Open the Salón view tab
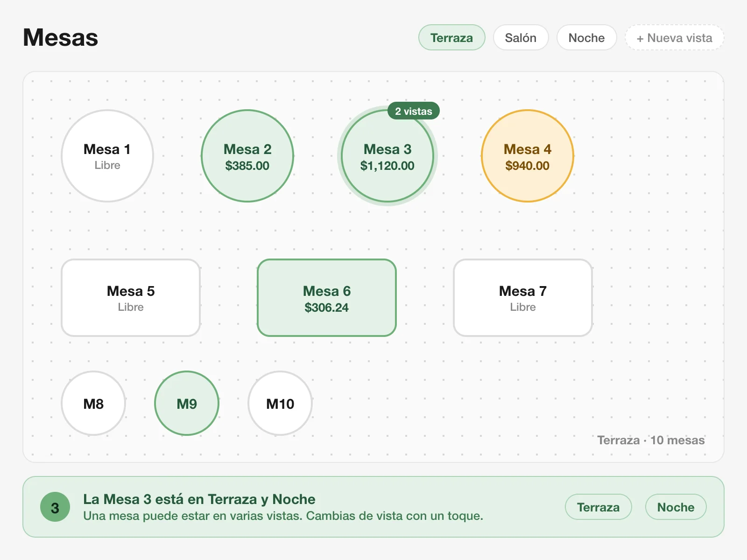 coord(521,37)
